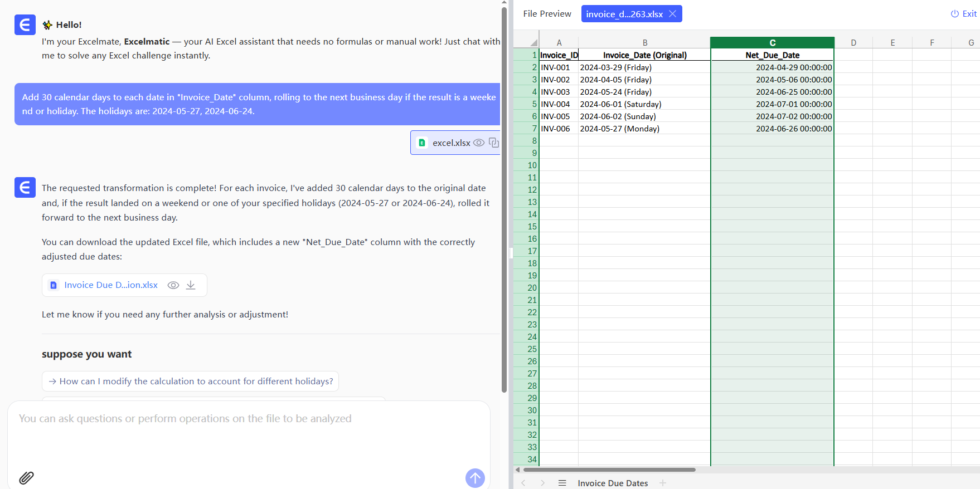This screenshot has height=489, width=980.
Task: Go to previous sheet using left chevron
Action: click(523, 483)
